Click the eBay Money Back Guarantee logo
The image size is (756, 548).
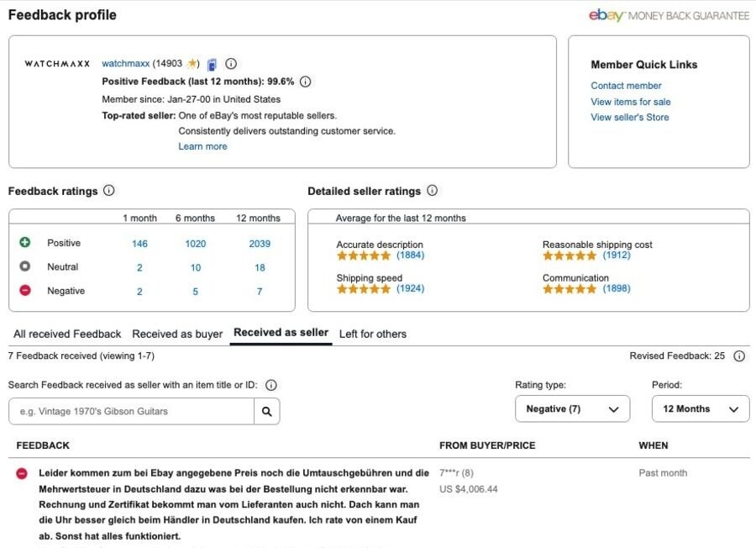pos(669,15)
